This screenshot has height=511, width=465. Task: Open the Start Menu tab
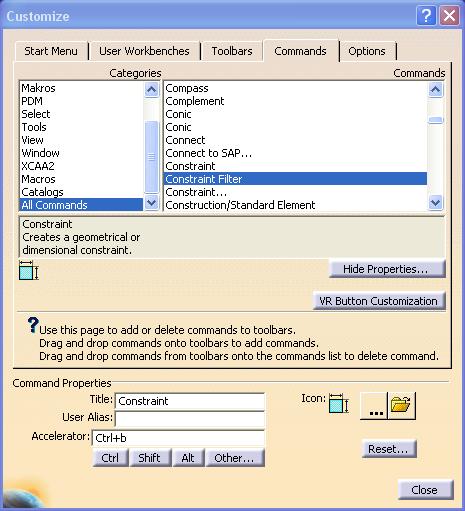[51, 51]
